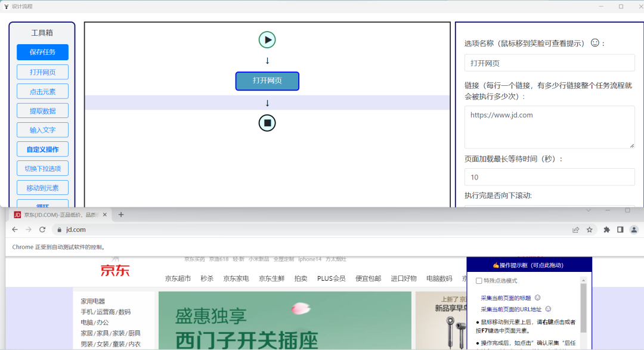Click the 男装/女装/童装/内衣 category row
Viewport: 644px width, 350px height.
click(x=110, y=344)
